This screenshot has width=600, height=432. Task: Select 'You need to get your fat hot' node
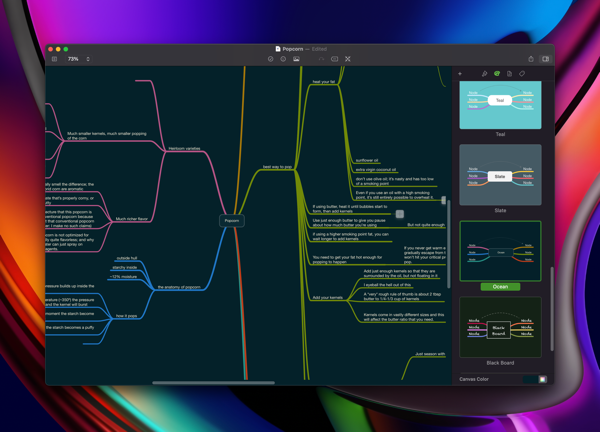coord(347,260)
